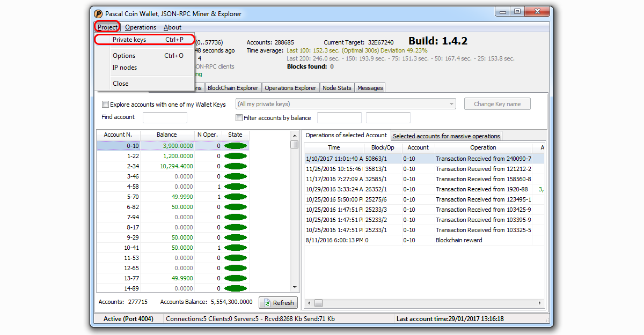This screenshot has width=644, height=335.
Task: Select account row 6-82
Action: pyautogui.click(x=172, y=207)
